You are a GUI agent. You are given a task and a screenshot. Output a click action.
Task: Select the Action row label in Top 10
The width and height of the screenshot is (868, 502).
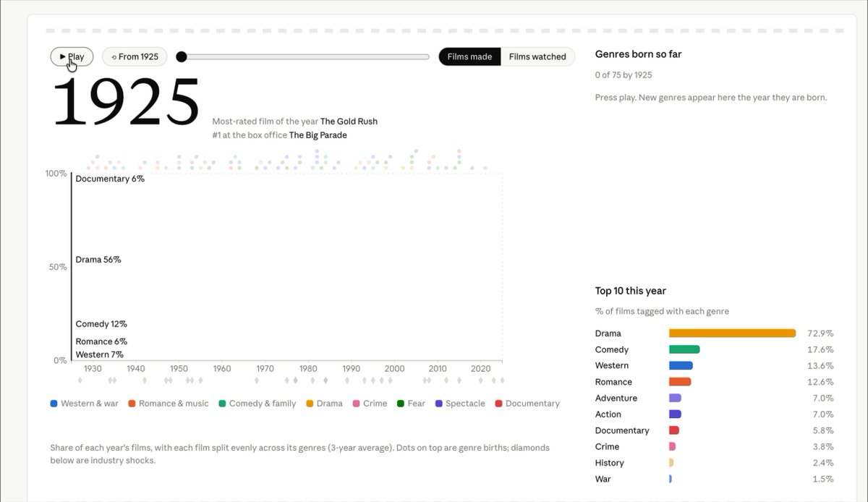[x=608, y=414]
